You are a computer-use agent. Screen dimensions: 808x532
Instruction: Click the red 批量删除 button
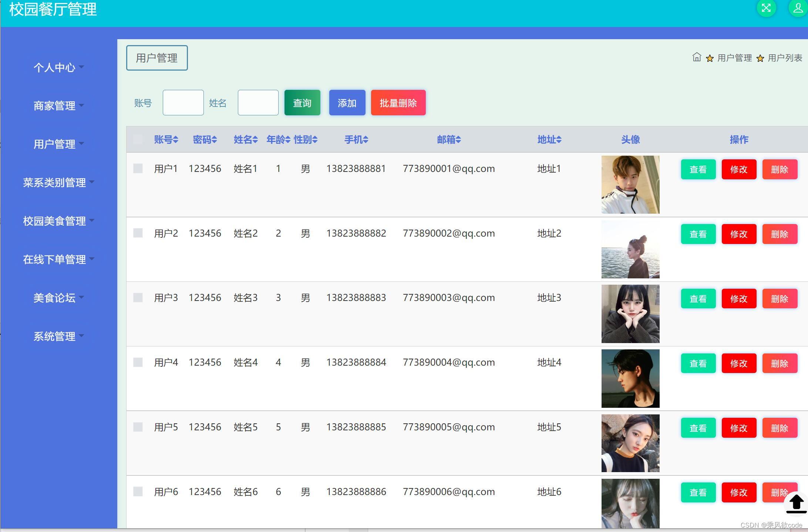[398, 103]
